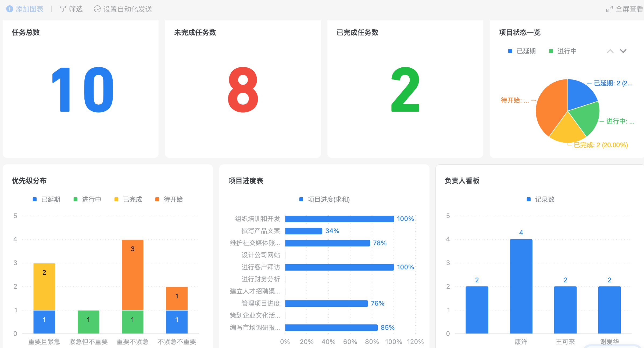Image resolution: width=644 pixels, height=348 pixels.
Task: Click orange segment in 重要不紧急 bar
Action: (133, 275)
